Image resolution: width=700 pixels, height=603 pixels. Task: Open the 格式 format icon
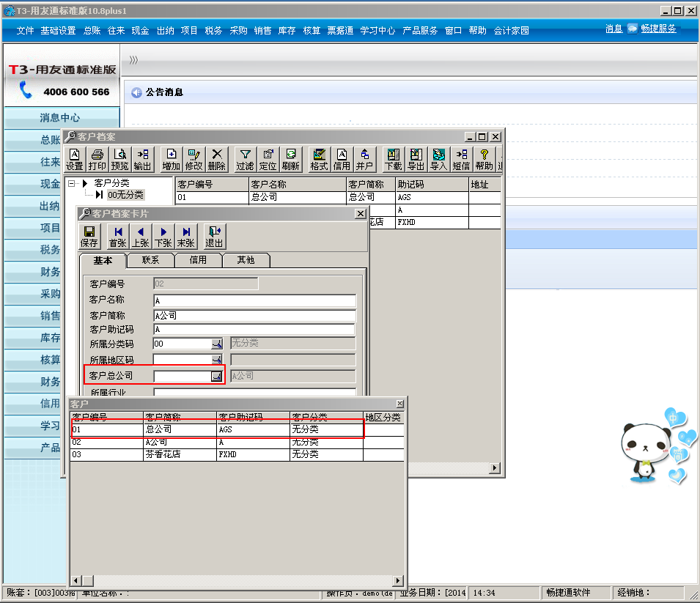coord(319,159)
